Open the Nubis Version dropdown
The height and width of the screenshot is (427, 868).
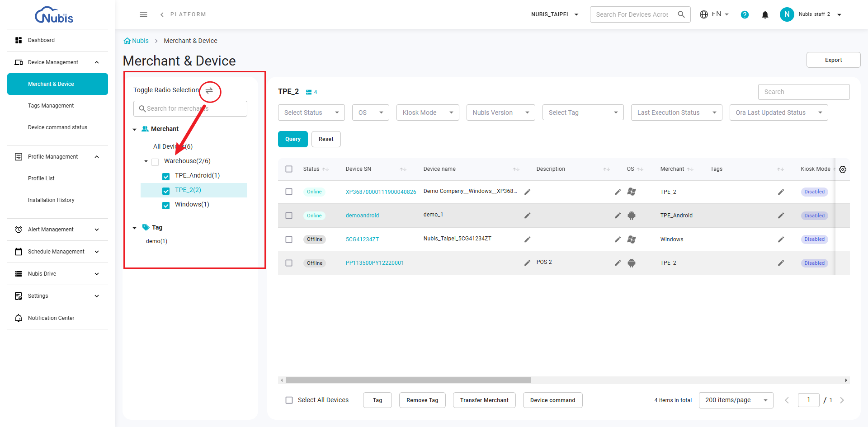point(501,113)
